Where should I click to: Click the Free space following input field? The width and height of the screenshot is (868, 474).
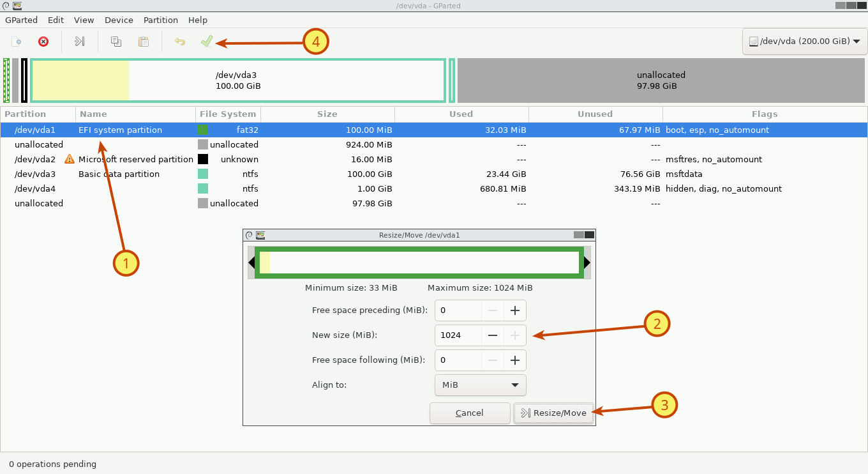pos(458,360)
